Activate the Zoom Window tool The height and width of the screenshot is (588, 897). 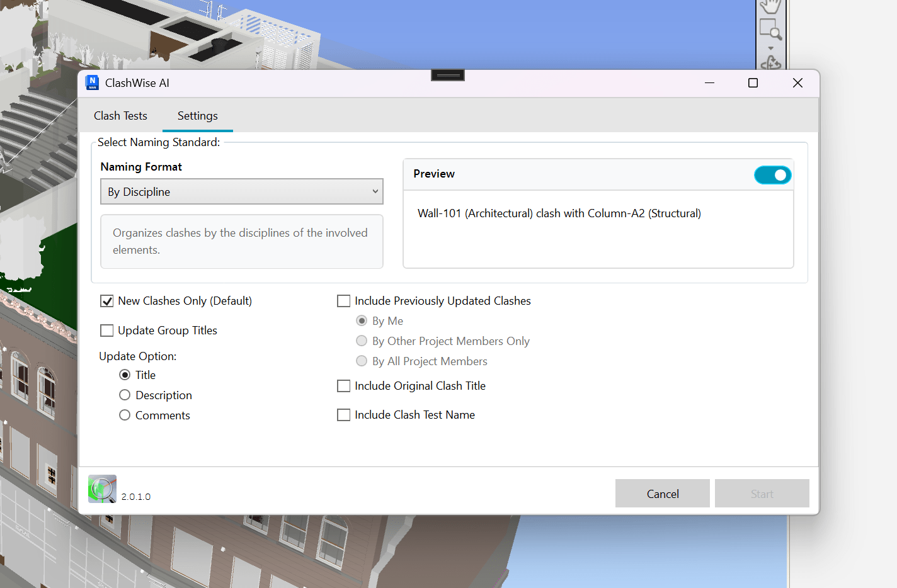click(770, 30)
